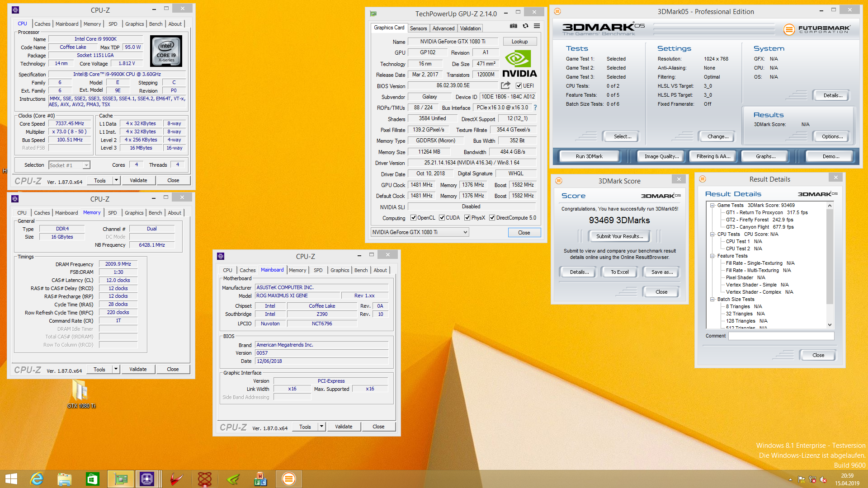Click the Result Details vertical scrollbar thumb
Image resolution: width=868 pixels, height=488 pixels.
click(x=830, y=256)
